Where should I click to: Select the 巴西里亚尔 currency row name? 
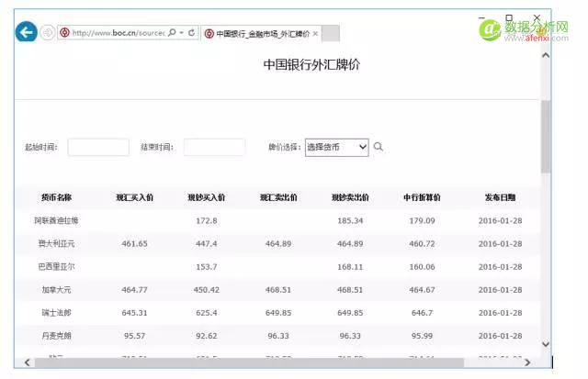click(56, 267)
